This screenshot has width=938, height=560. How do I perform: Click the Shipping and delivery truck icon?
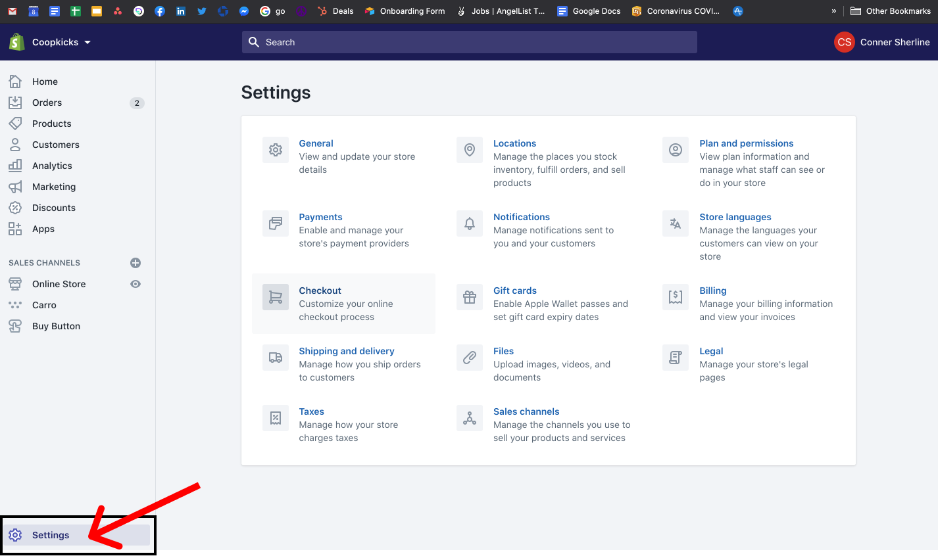click(x=275, y=358)
